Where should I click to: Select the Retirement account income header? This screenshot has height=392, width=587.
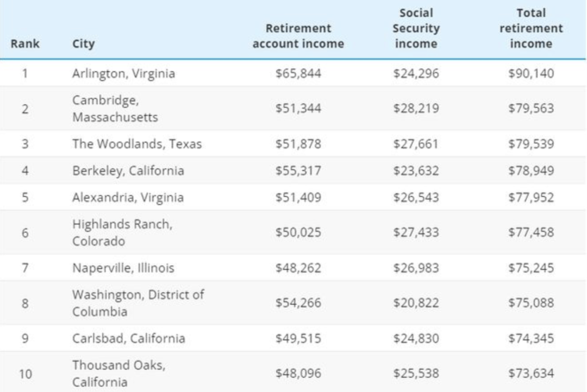[298, 36]
